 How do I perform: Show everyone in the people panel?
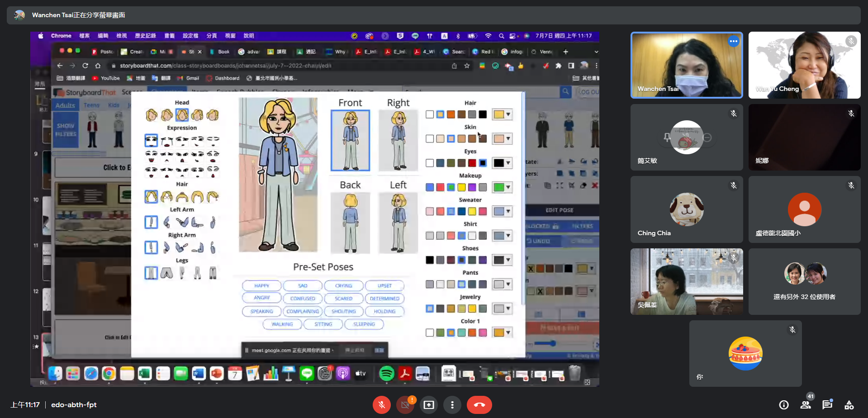click(x=806, y=405)
